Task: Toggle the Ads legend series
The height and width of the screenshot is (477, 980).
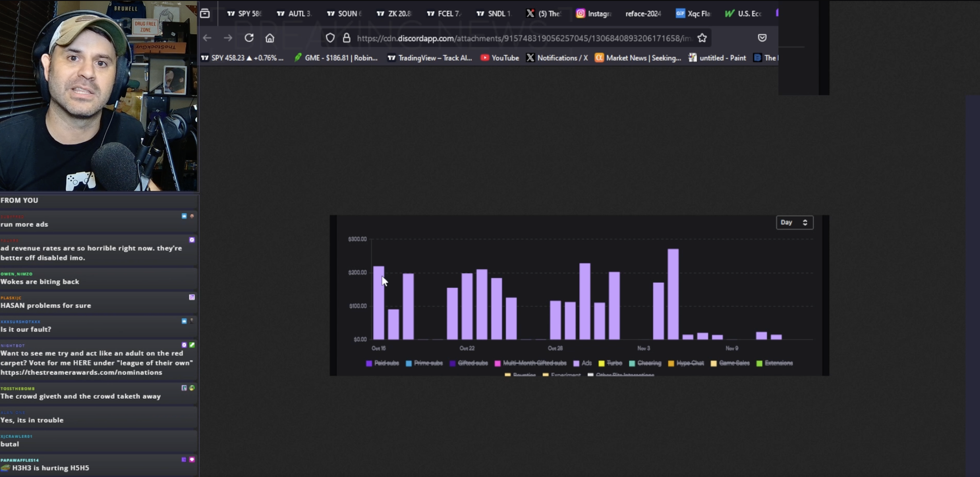Action: click(x=583, y=363)
